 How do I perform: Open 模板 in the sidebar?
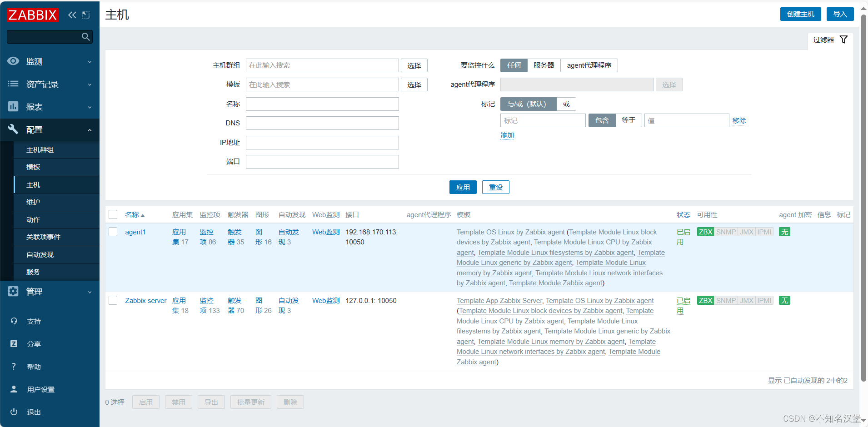pyautogui.click(x=57, y=167)
